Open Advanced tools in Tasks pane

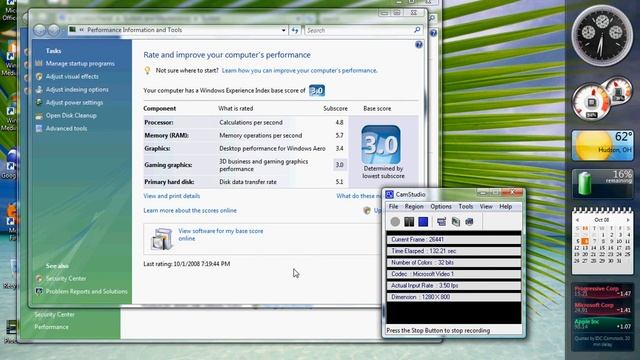[66, 129]
